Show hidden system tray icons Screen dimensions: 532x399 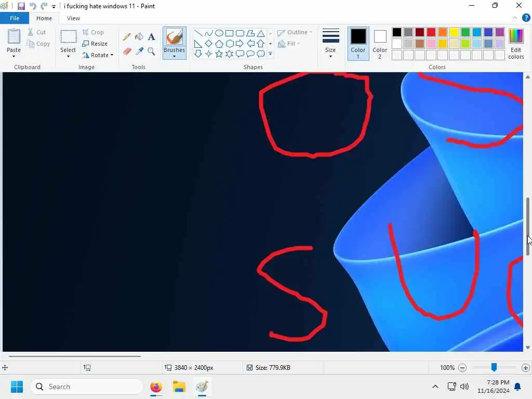coord(435,387)
